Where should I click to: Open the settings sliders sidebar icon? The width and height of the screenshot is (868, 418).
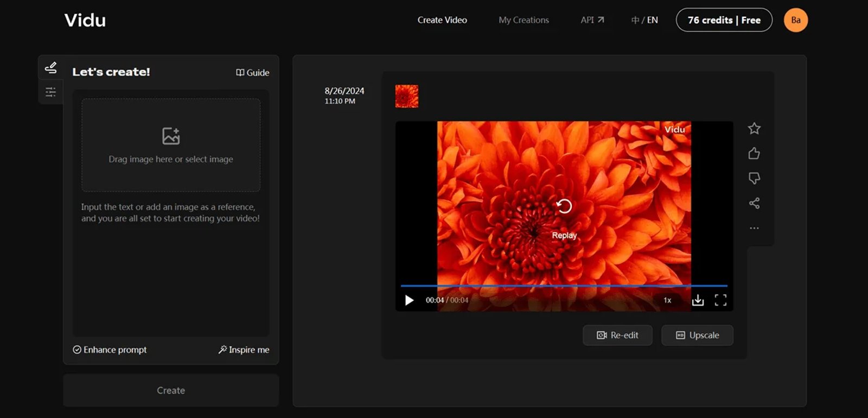tap(50, 92)
